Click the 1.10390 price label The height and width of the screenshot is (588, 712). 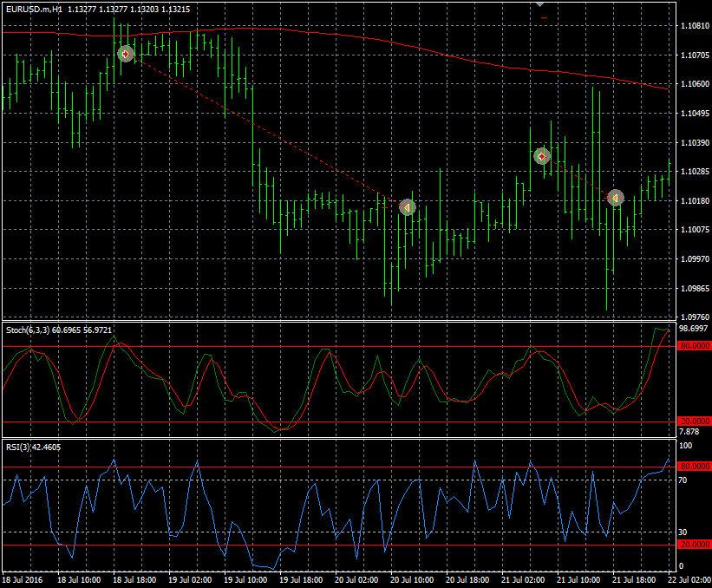[695, 142]
